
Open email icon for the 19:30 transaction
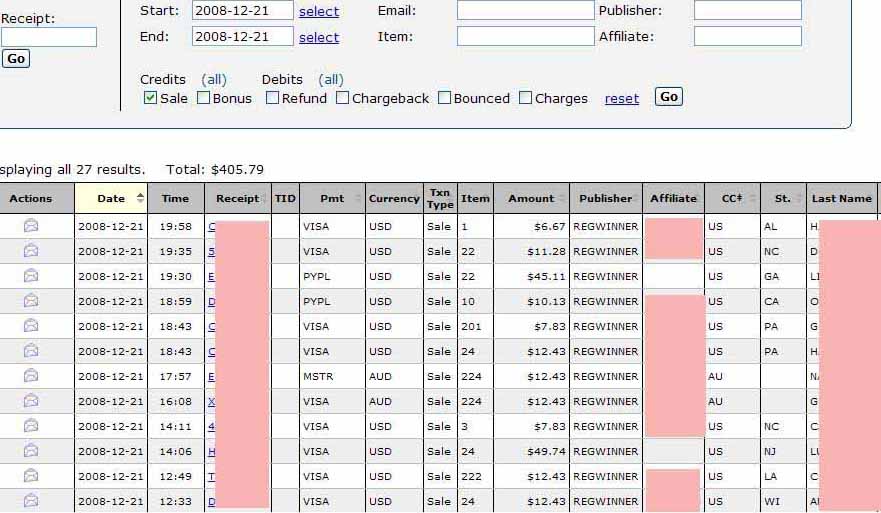tap(31, 276)
